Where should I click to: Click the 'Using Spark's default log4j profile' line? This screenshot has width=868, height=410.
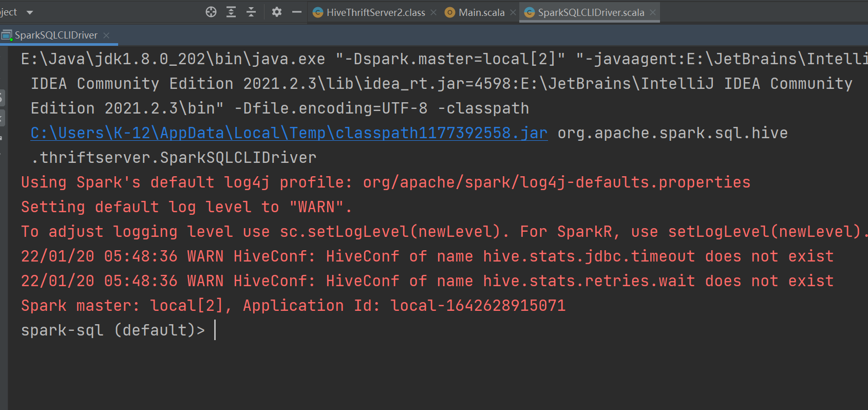coord(386,182)
